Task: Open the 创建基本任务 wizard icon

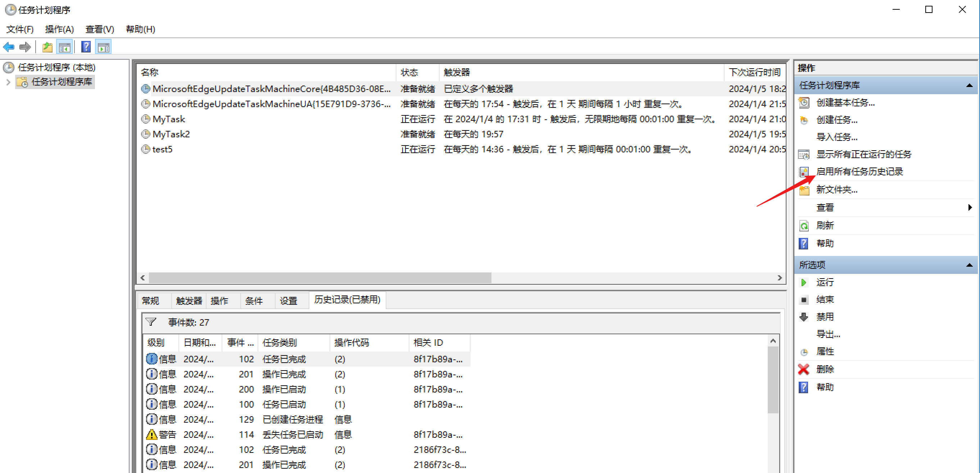Action: coord(804,103)
